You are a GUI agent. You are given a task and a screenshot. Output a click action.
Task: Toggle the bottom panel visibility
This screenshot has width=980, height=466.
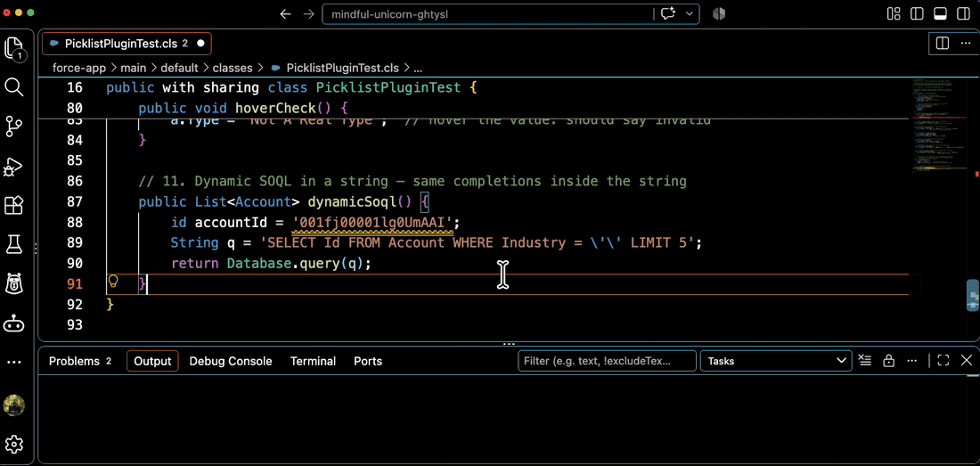click(x=940, y=13)
